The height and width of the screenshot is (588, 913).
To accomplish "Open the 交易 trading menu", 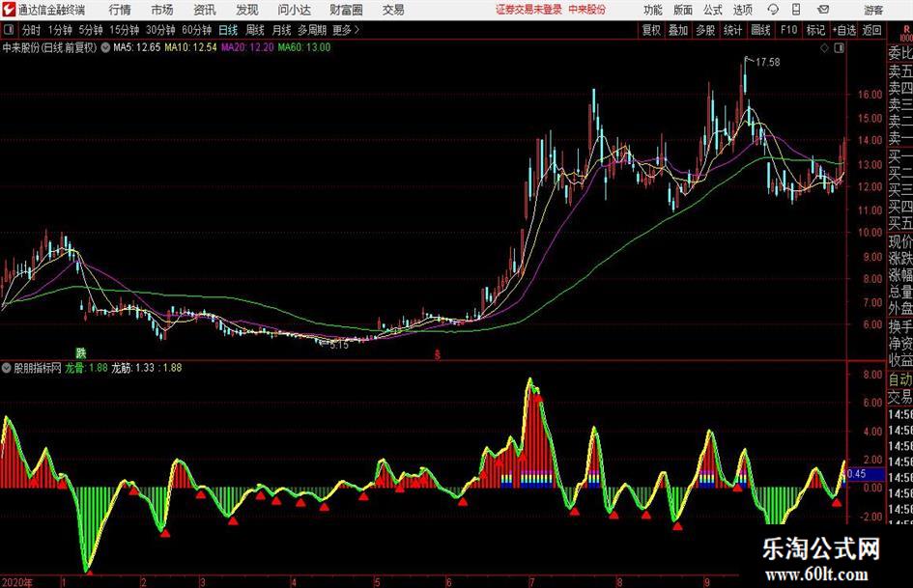I will [x=393, y=10].
